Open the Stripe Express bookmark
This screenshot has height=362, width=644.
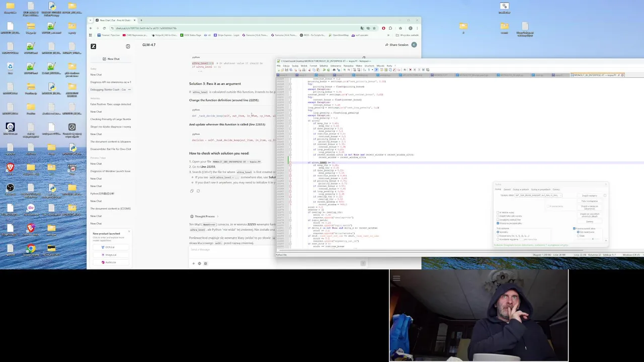click(x=226, y=35)
